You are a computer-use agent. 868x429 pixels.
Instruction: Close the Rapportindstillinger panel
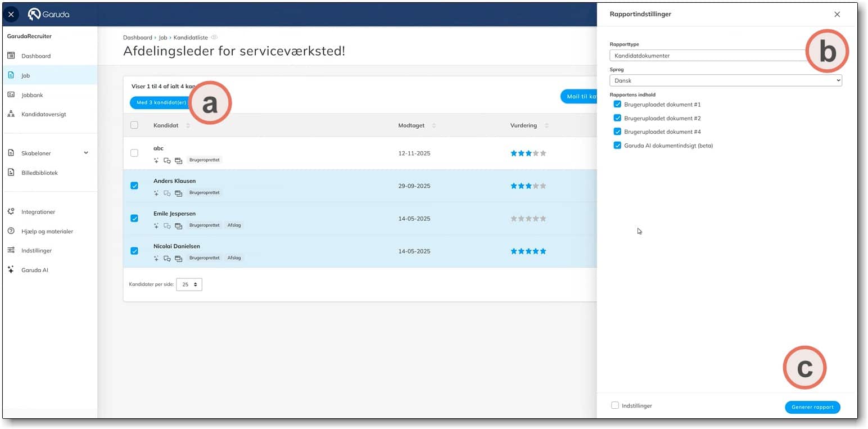tap(837, 14)
